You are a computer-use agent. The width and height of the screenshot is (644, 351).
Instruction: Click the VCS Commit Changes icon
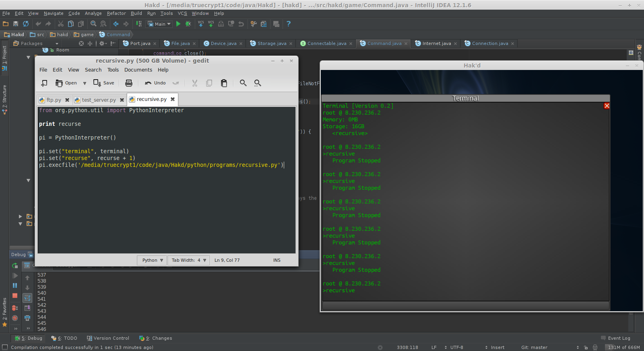[x=211, y=24]
